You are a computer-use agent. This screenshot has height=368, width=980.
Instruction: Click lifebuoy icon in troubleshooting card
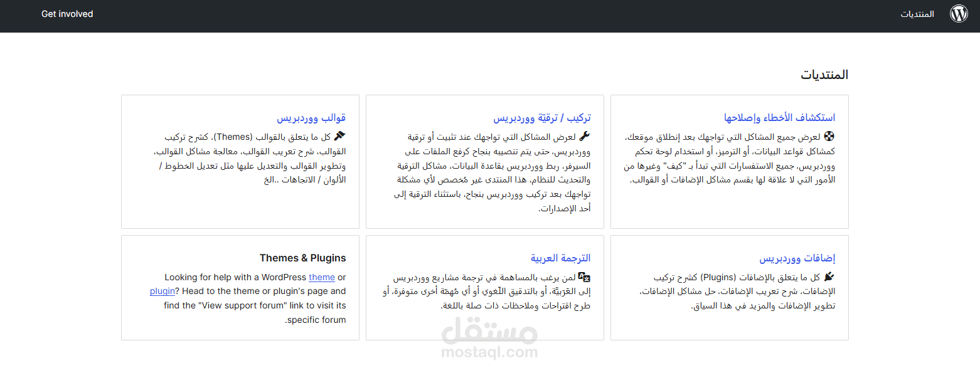830,136
